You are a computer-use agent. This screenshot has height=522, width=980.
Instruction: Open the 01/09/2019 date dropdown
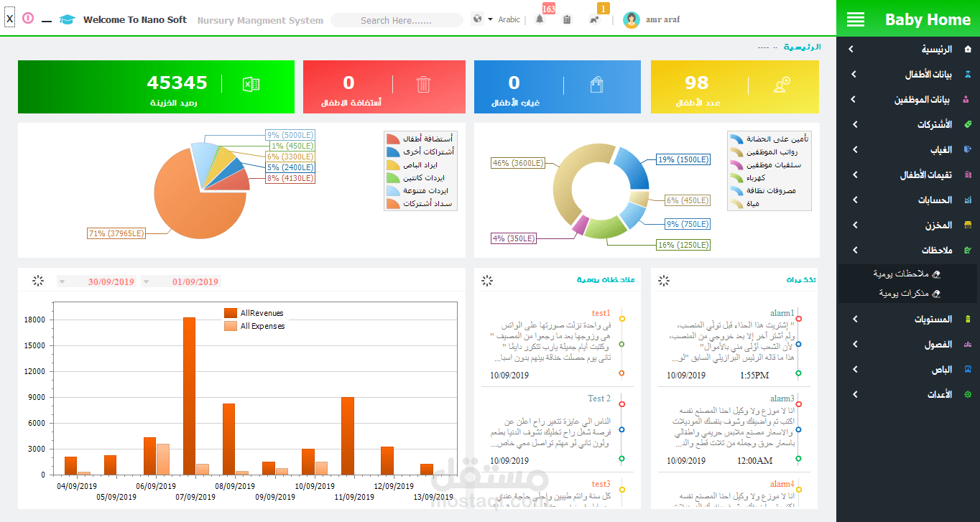click(146, 281)
